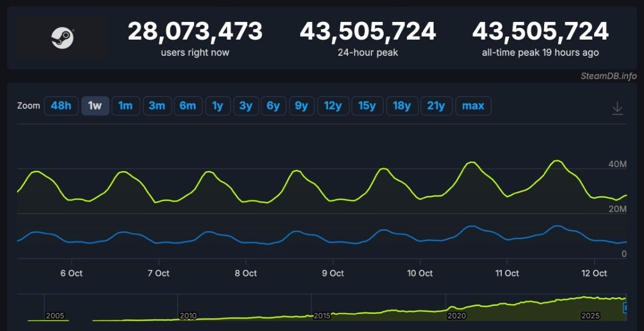Download chart data via arrow icon

pyautogui.click(x=618, y=108)
